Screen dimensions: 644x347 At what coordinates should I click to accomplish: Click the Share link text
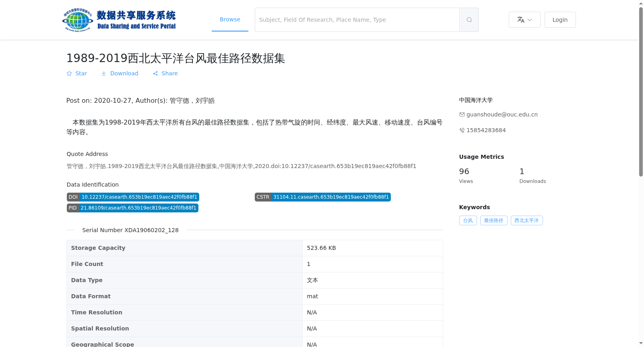tap(169, 73)
